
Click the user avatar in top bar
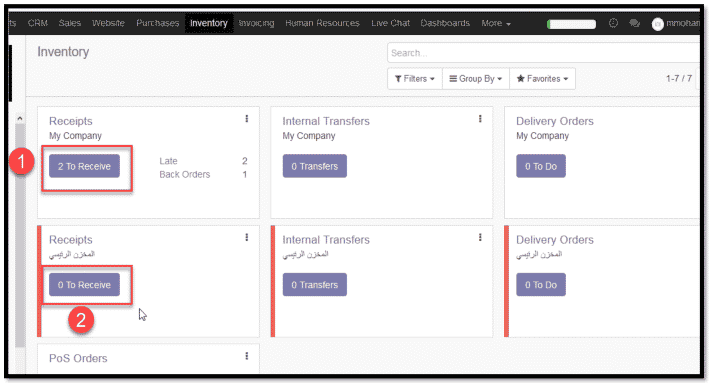[x=657, y=24]
